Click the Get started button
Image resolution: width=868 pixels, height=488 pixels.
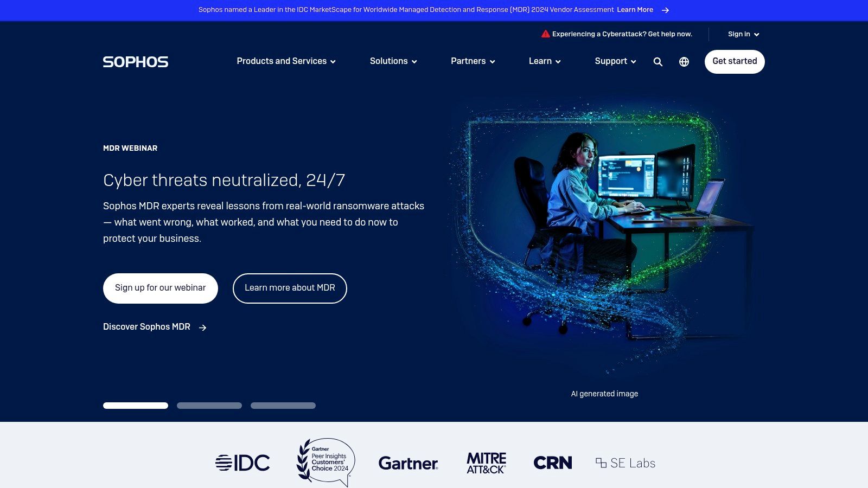pyautogui.click(x=735, y=61)
